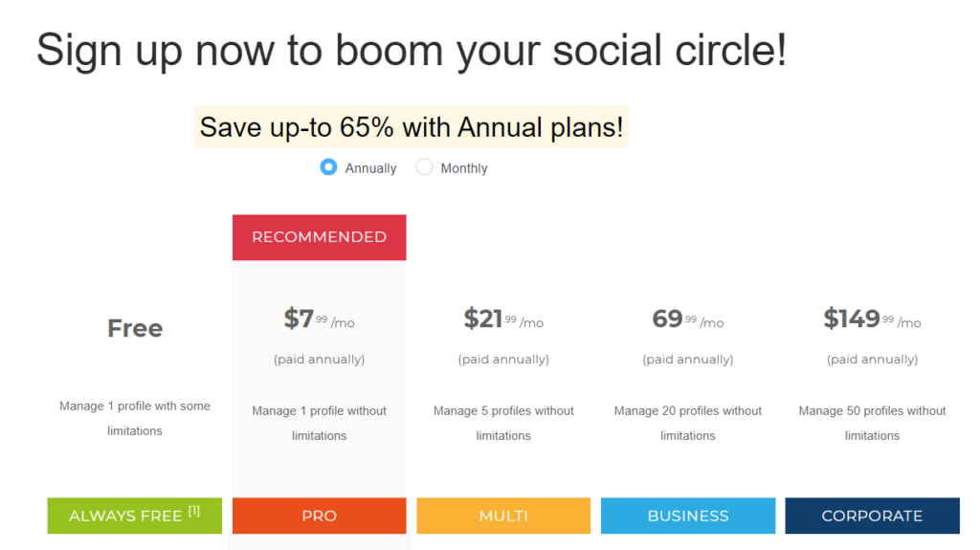This screenshot has width=980, height=550.
Task: Click the Annually label text
Action: [370, 168]
